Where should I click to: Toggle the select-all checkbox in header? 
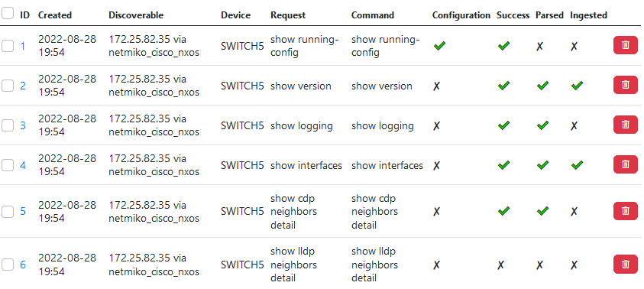point(8,13)
